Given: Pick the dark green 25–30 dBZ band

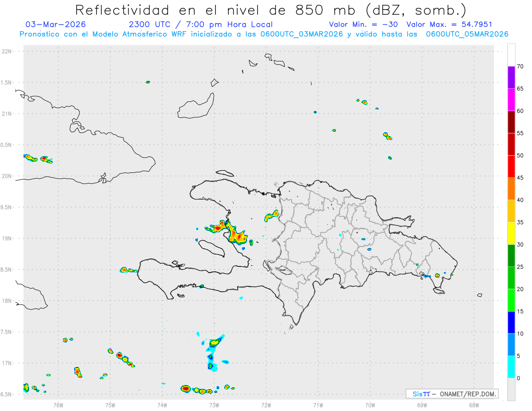Looking at the screenshot, I should point(511,256).
